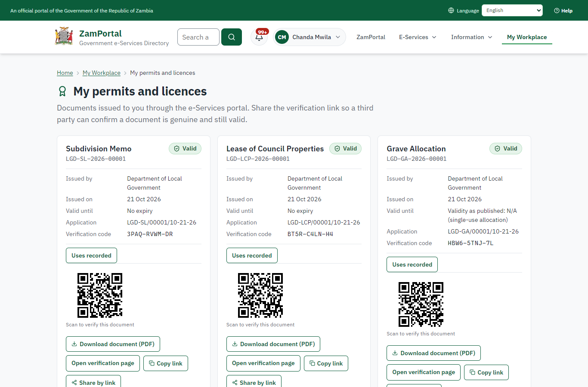Click verification code 3PAQ-RVWM-DR
The image size is (588, 387).
150,234
